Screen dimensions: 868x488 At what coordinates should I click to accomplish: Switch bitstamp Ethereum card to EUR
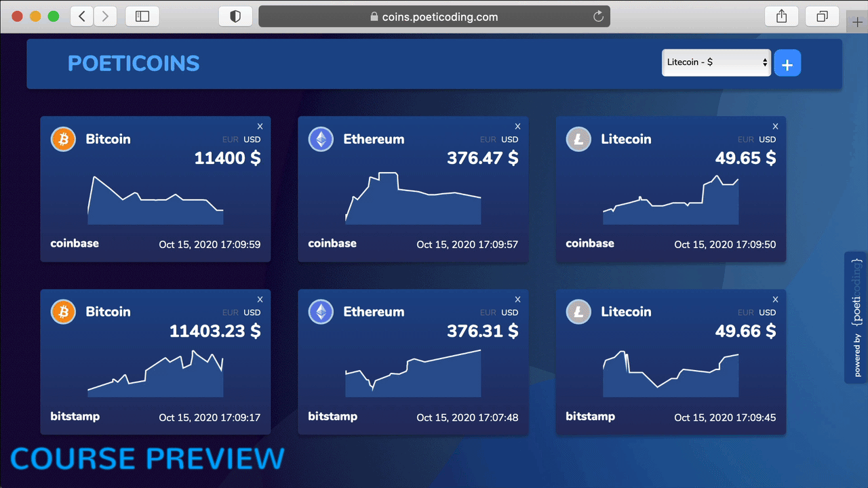point(488,312)
